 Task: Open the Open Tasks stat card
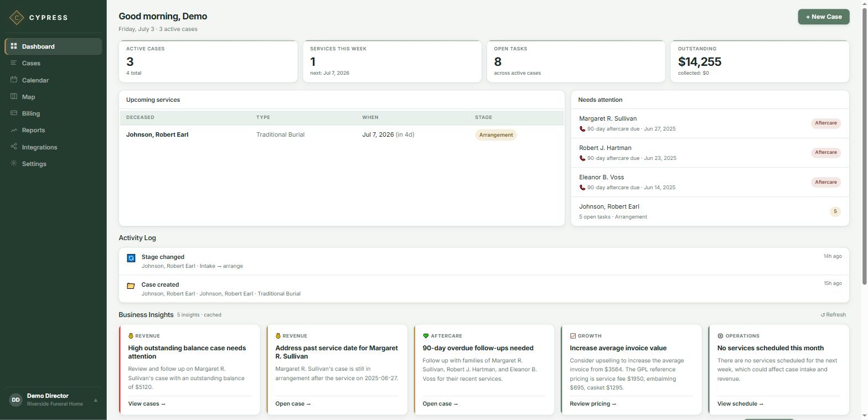tap(576, 61)
